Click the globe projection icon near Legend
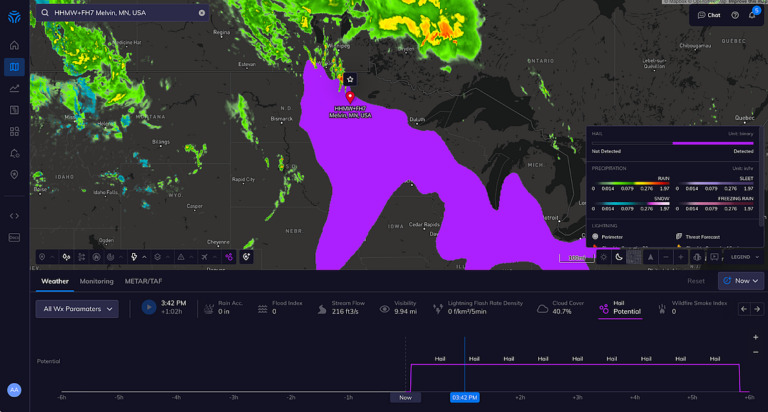 [x=697, y=257]
